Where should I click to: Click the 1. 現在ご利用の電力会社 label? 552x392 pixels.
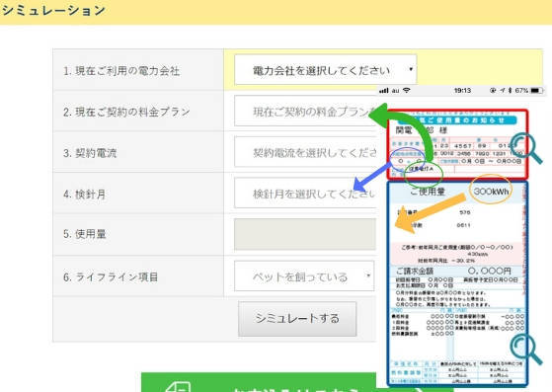(121, 71)
